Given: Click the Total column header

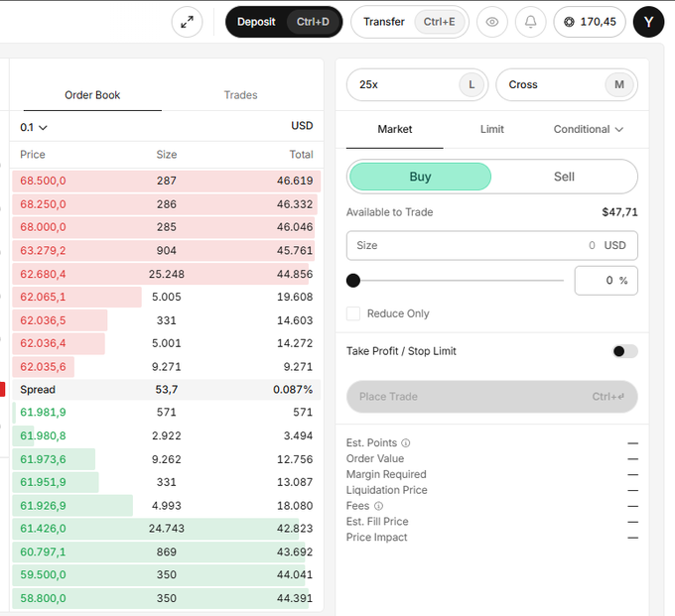Looking at the screenshot, I should tap(301, 155).
